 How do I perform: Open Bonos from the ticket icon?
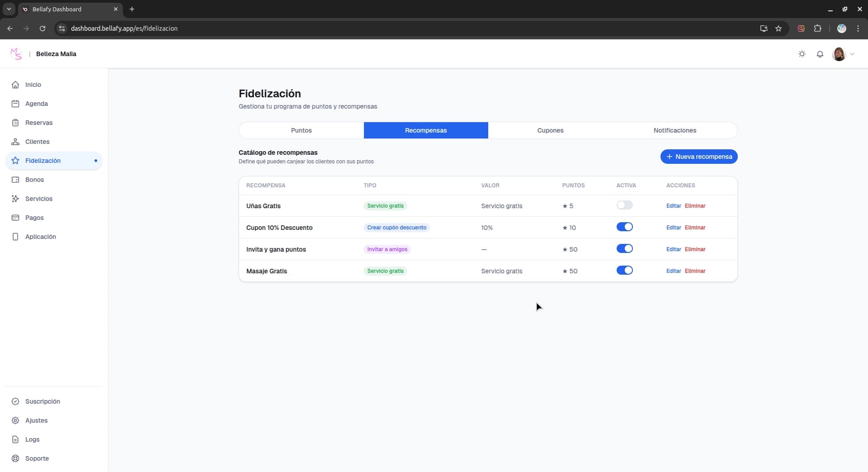(15, 180)
